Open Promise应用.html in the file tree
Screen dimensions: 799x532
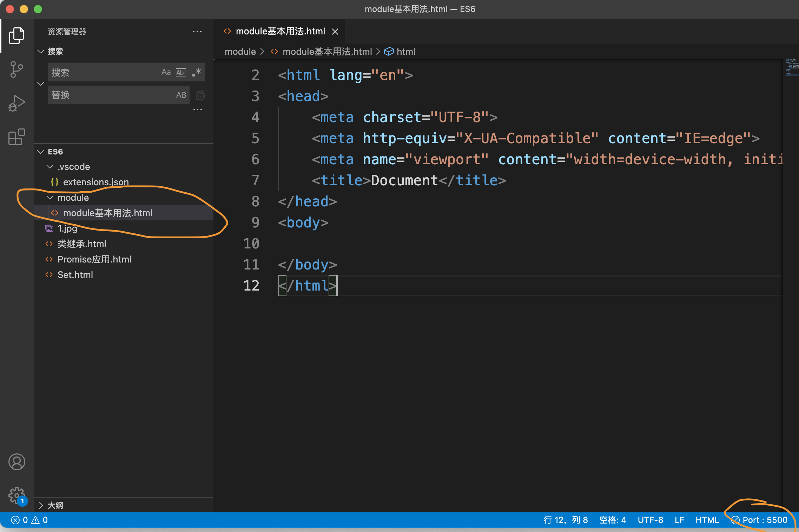[x=94, y=259]
